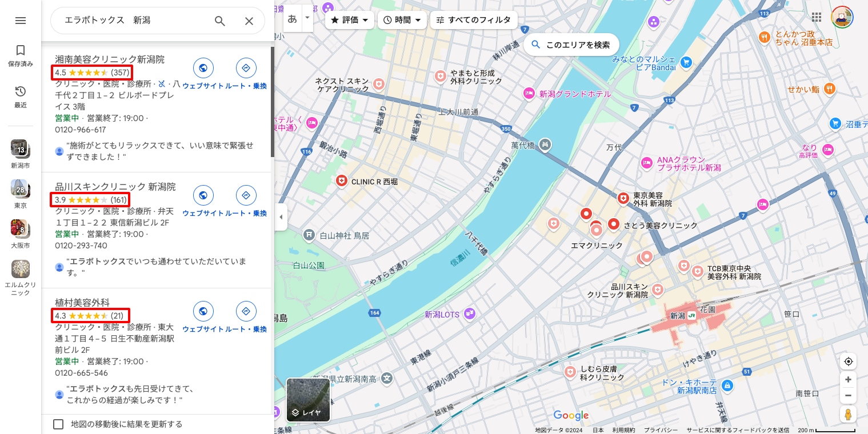Click ドン・キホーテ 新潟駅南店 marker

coord(727,385)
